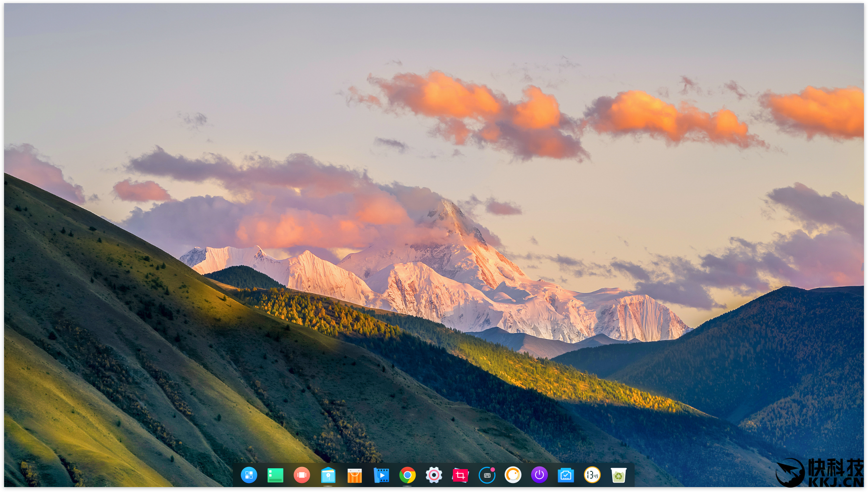The width and height of the screenshot is (868, 492).
Task: Click the onscreen keyboard tray icon
Action: pos(487,475)
